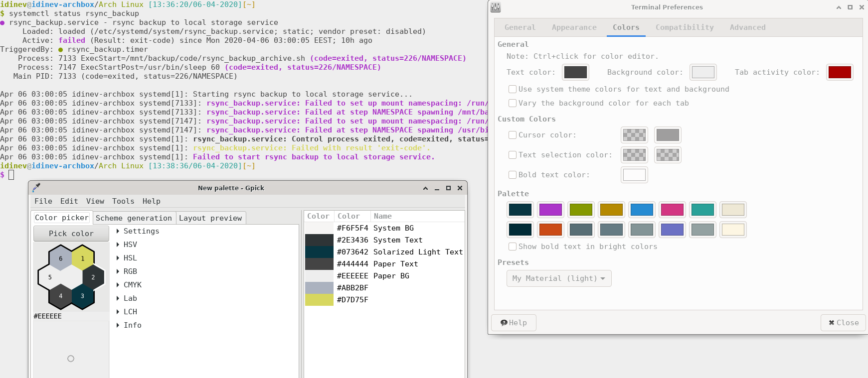
Task: Expand the RGB section
Action: click(x=118, y=271)
